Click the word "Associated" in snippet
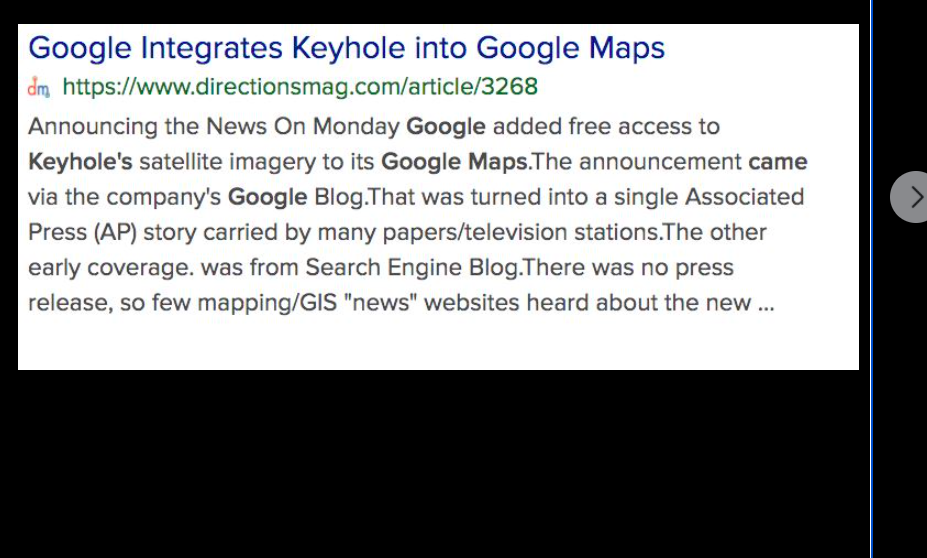927x558 pixels. (x=744, y=197)
